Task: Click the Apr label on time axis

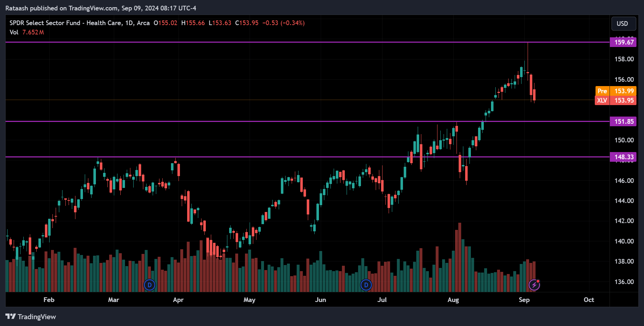Action: pos(178,300)
